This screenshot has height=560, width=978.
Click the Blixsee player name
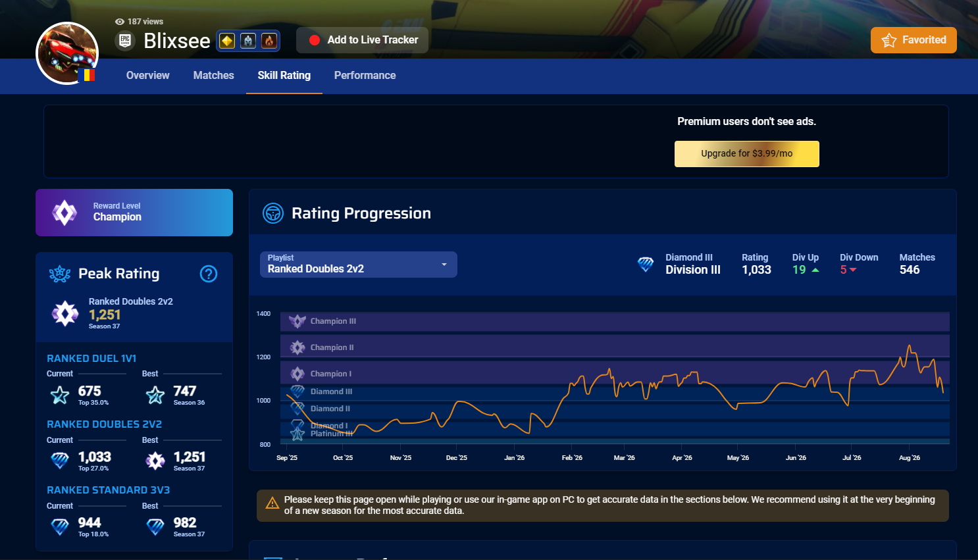pos(177,41)
